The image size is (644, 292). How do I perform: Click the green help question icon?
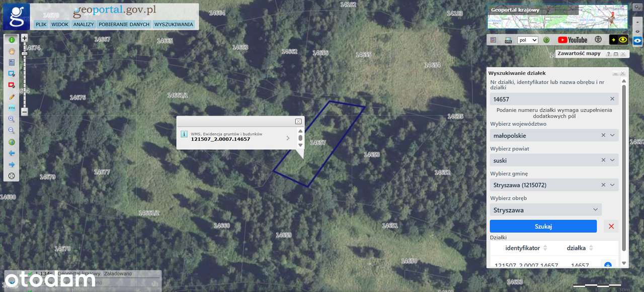(546, 40)
